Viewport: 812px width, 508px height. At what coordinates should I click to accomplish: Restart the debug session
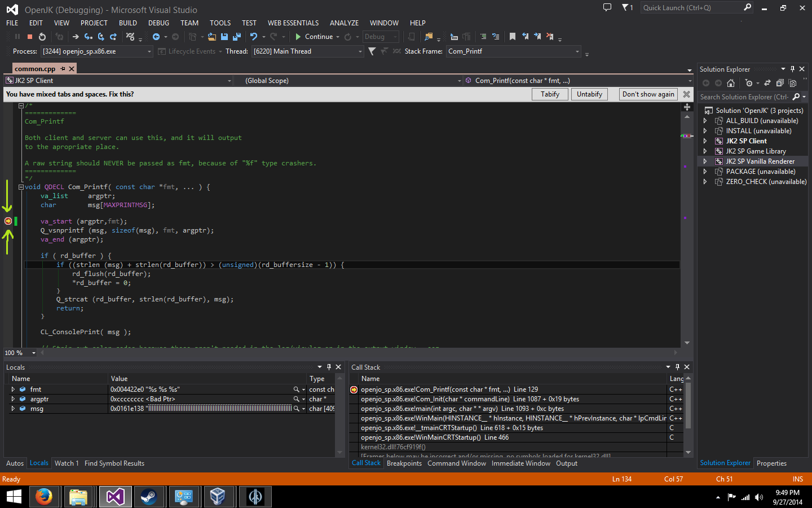tap(42, 37)
